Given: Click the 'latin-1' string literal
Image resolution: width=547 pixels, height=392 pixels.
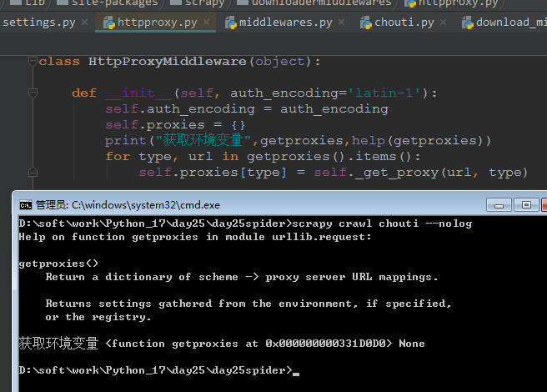Looking at the screenshot, I should (x=384, y=93).
